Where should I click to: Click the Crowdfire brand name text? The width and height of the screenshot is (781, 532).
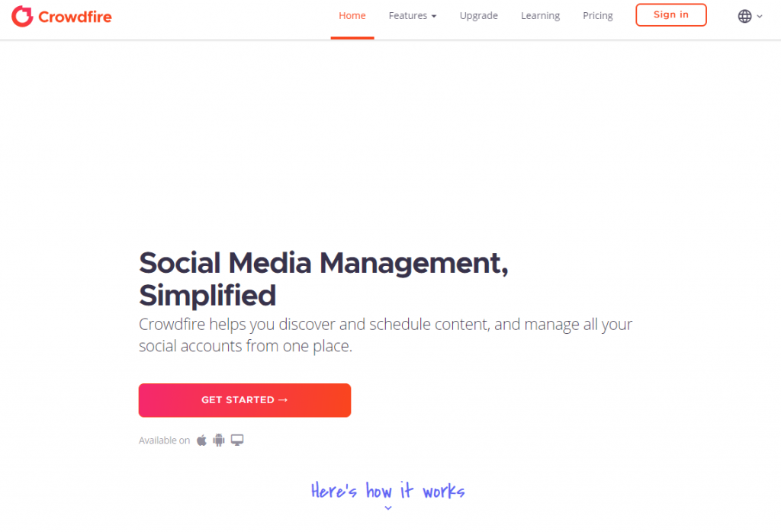click(76, 17)
